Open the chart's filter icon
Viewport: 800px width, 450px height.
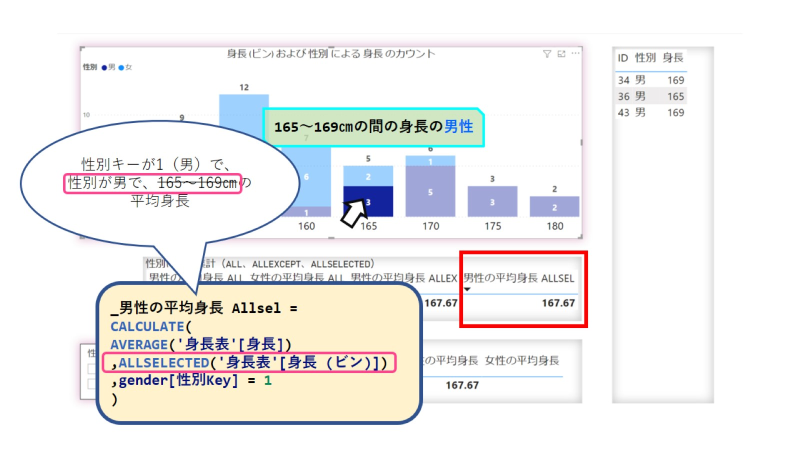[x=546, y=54]
